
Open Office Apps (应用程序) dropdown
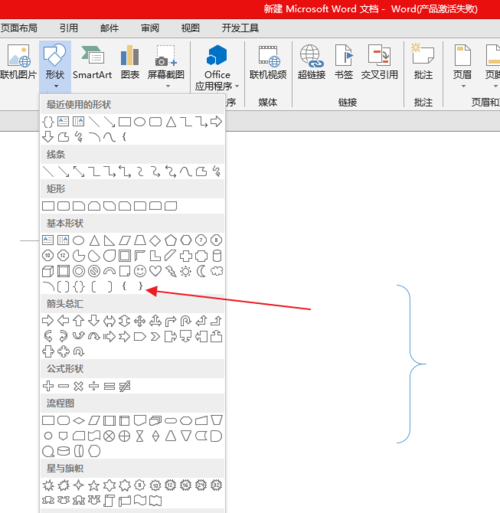point(217,68)
